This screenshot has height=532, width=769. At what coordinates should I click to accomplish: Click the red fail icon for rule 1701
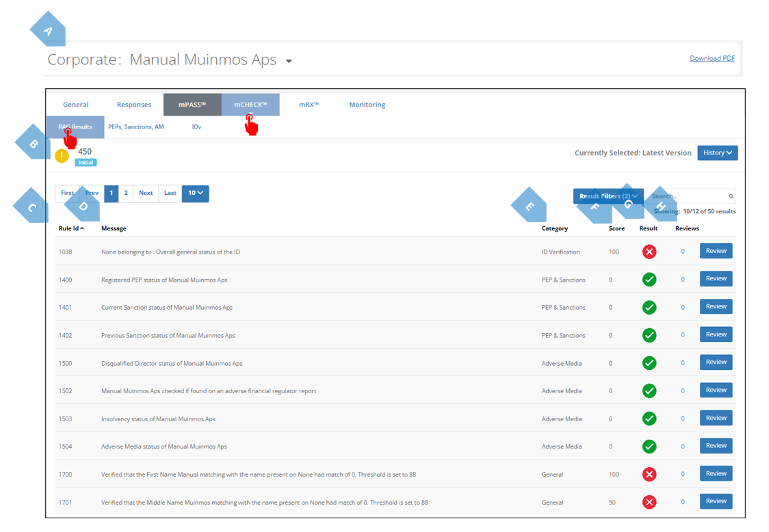649,501
